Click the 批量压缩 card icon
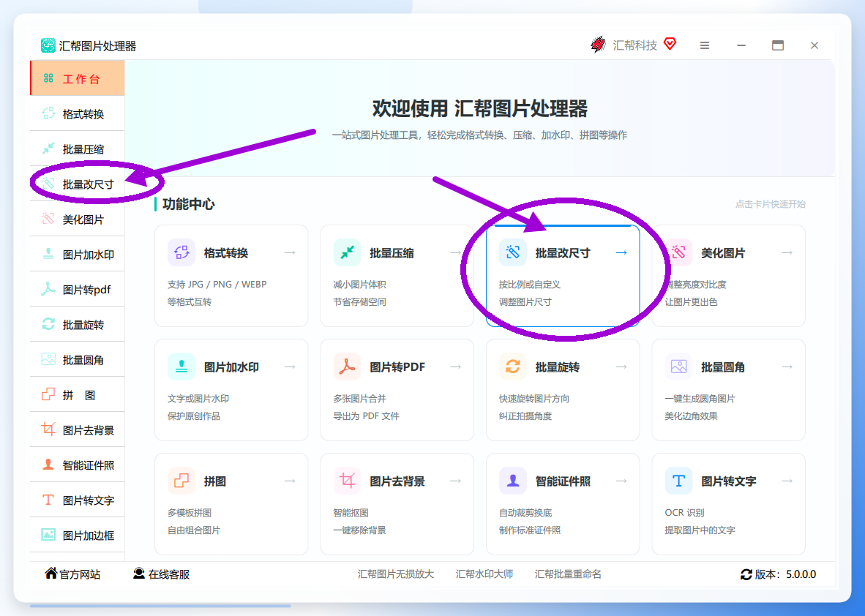 (347, 252)
